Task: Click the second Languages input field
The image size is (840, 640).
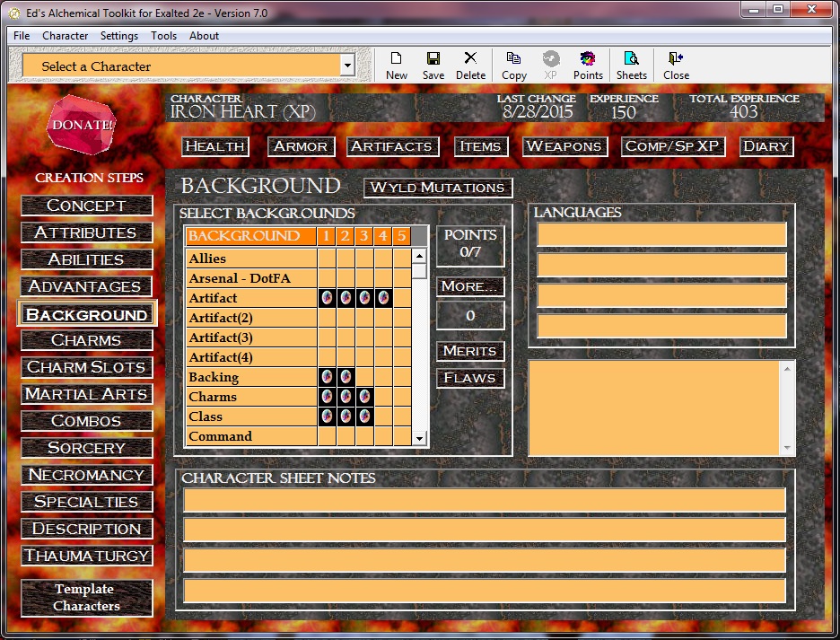Action: tap(661, 265)
